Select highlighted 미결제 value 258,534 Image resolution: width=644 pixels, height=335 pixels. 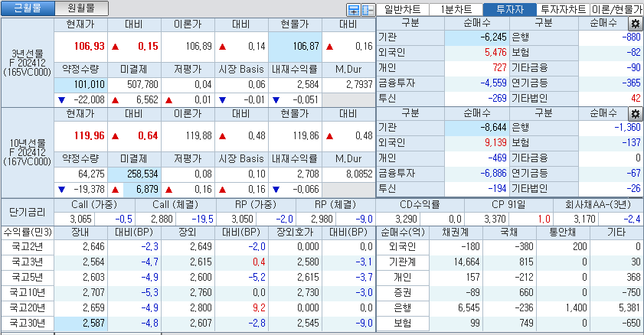[134, 174]
